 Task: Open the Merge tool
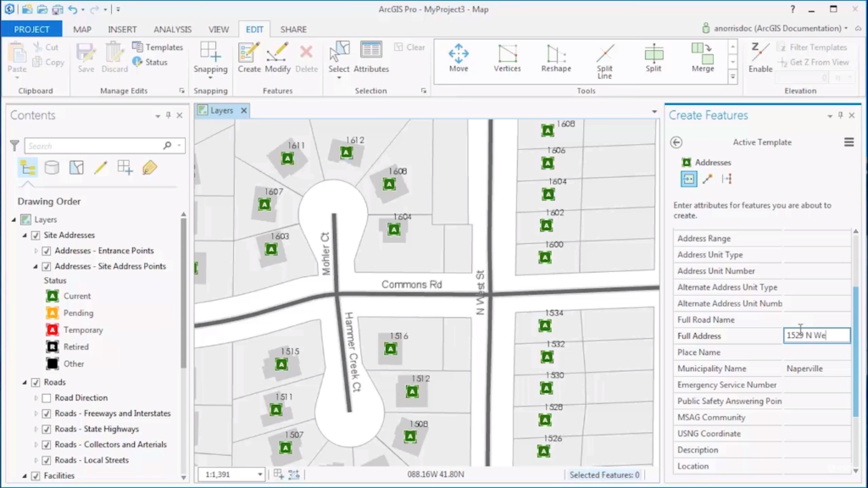703,58
